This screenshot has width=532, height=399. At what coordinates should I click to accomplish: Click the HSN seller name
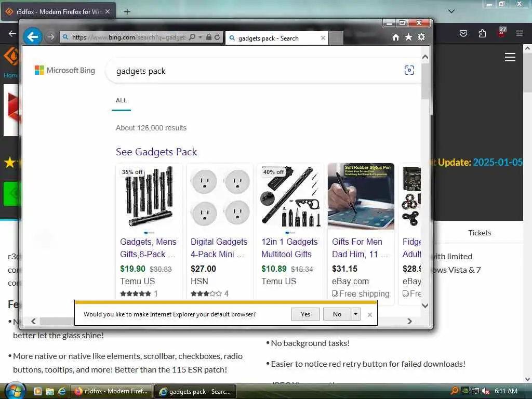(x=199, y=281)
